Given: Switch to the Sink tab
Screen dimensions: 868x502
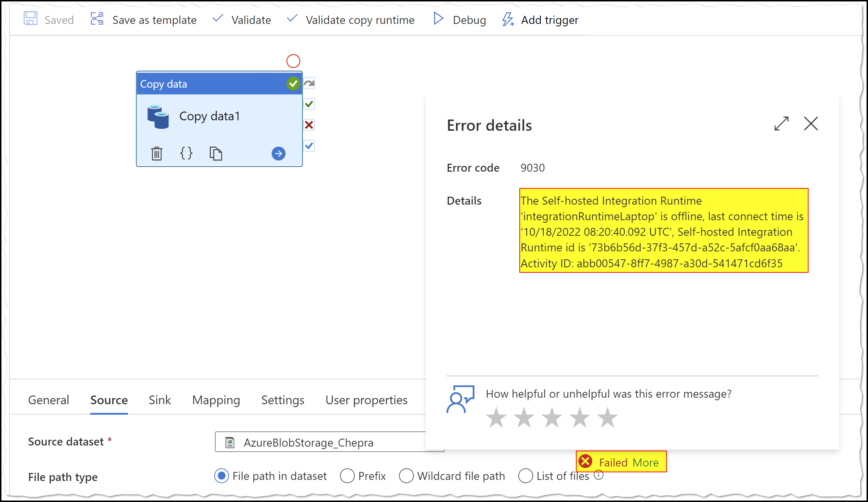Looking at the screenshot, I should [159, 400].
